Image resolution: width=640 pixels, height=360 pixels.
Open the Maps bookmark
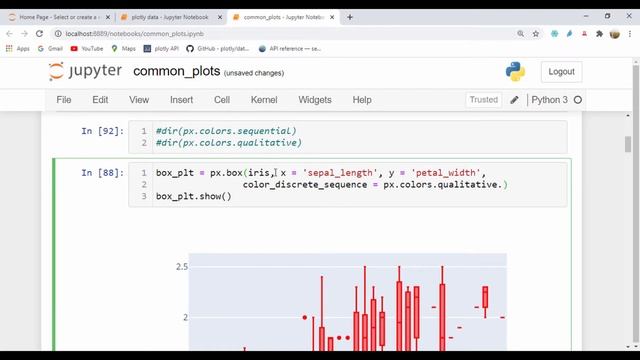point(124,49)
